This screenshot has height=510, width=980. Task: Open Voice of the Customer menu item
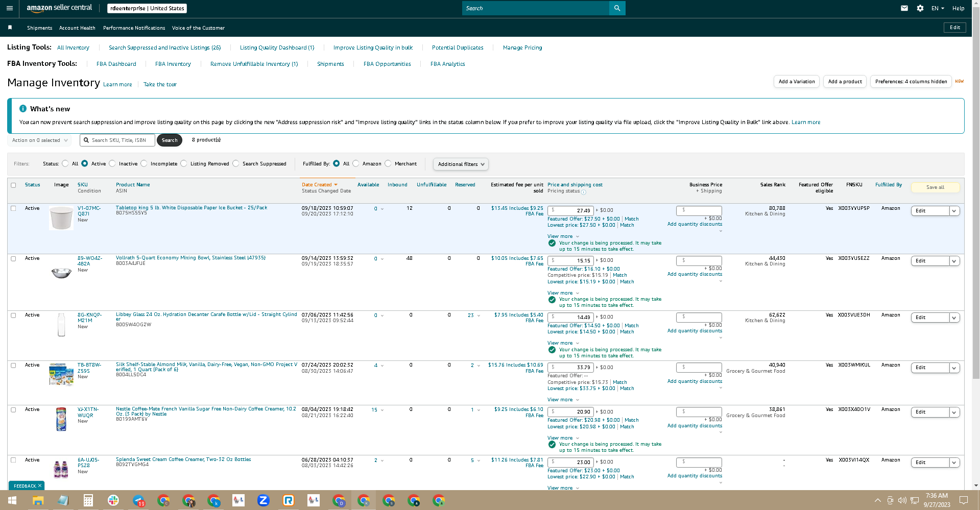pos(198,28)
